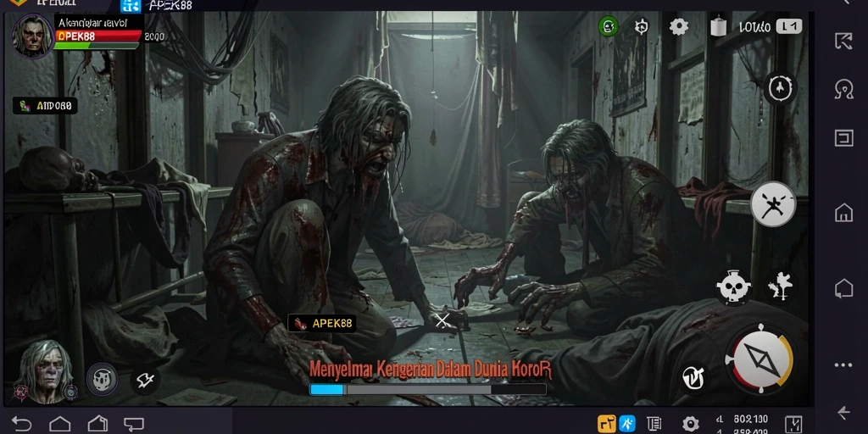The height and width of the screenshot is (434, 868).
Task: Open emulator settings with the bottom-bar gear icon
Action: pos(690,424)
